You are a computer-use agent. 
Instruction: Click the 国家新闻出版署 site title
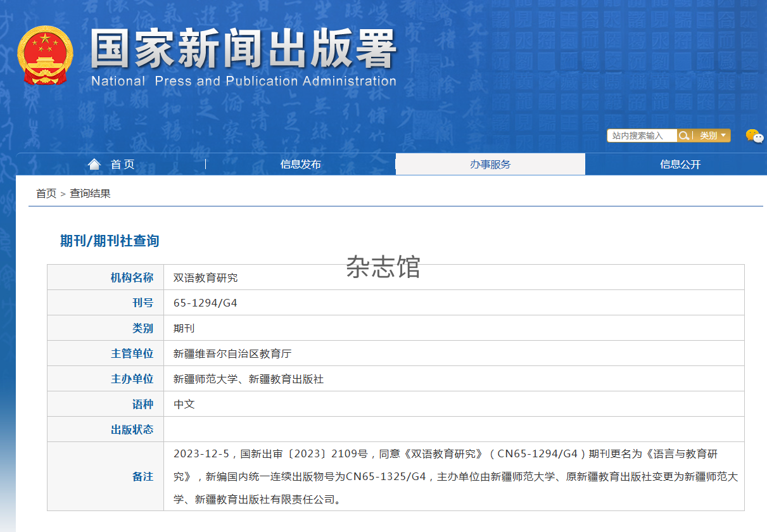(x=244, y=49)
